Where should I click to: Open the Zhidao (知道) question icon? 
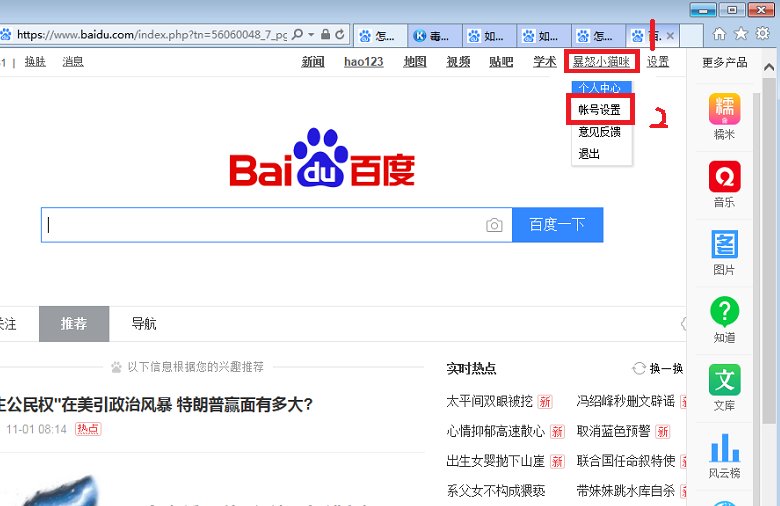click(x=724, y=311)
